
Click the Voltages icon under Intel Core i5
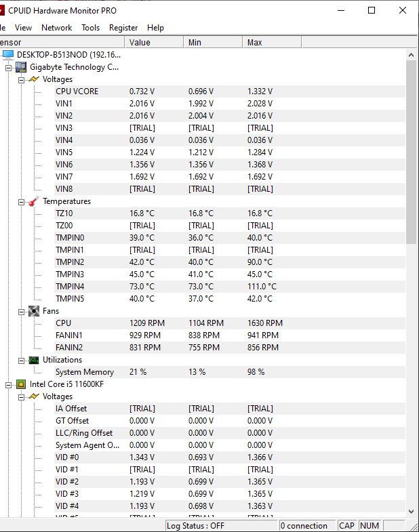(33, 396)
